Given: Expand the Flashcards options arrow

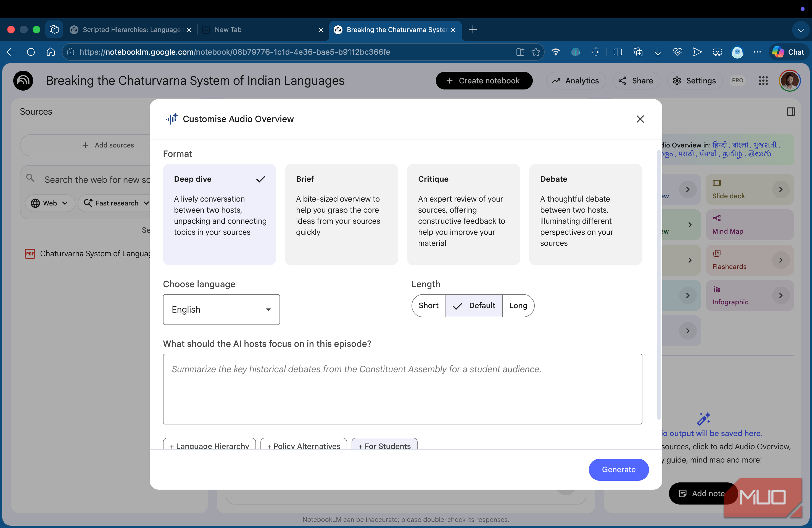Looking at the screenshot, I should [x=781, y=260].
